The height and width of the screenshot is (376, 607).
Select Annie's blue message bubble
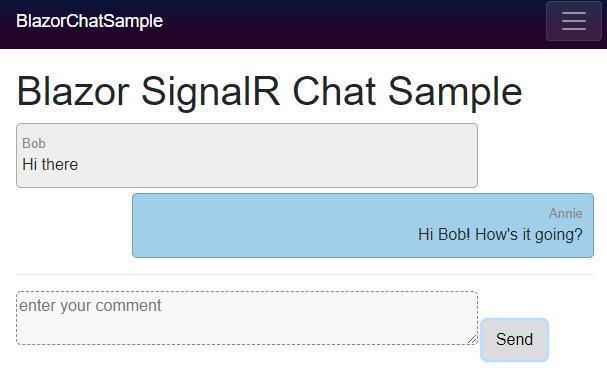(363, 225)
